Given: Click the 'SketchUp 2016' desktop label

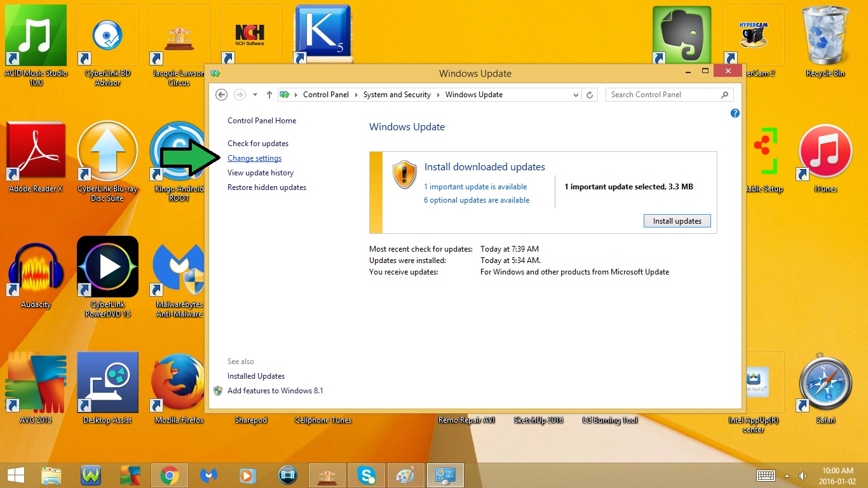Looking at the screenshot, I should (538, 420).
